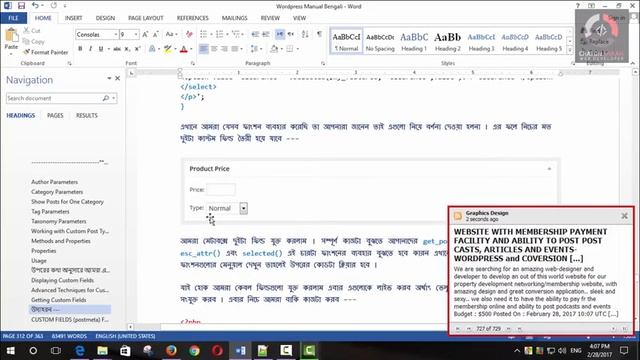Viewport: 640px width, 360px height.
Task: Click the Clear All Formatting icon
Action: click(x=189, y=35)
